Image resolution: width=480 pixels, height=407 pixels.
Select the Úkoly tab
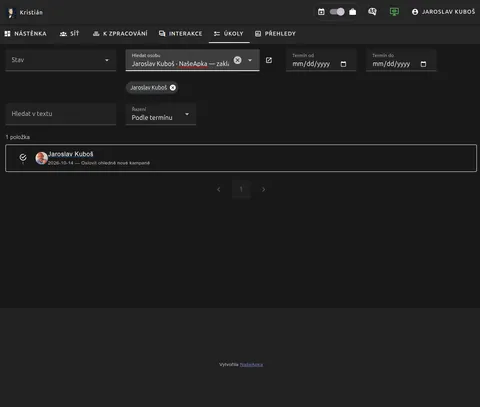tap(229, 34)
